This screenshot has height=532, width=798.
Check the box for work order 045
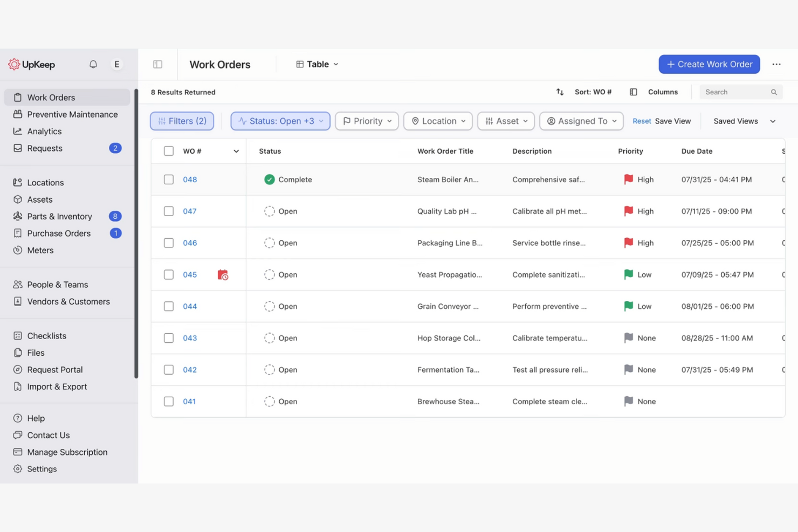coord(169,275)
